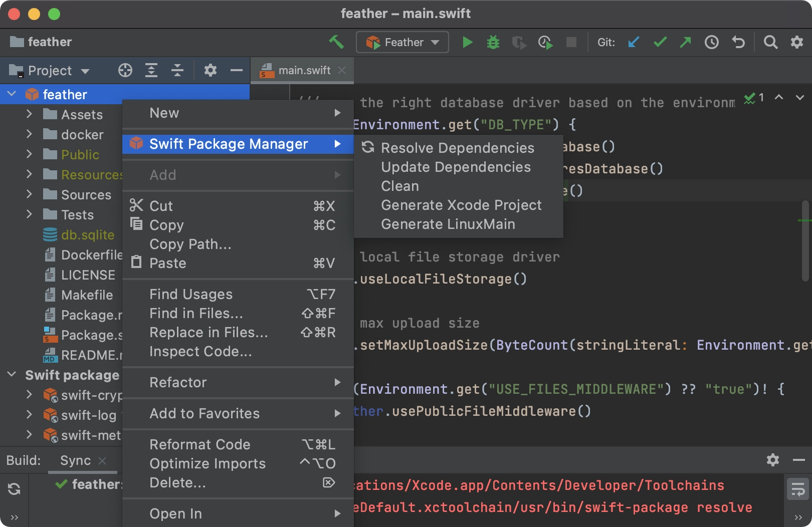Select Swift Package Manager menu item
Image resolution: width=812 pixels, height=527 pixels.
coord(238,144)
